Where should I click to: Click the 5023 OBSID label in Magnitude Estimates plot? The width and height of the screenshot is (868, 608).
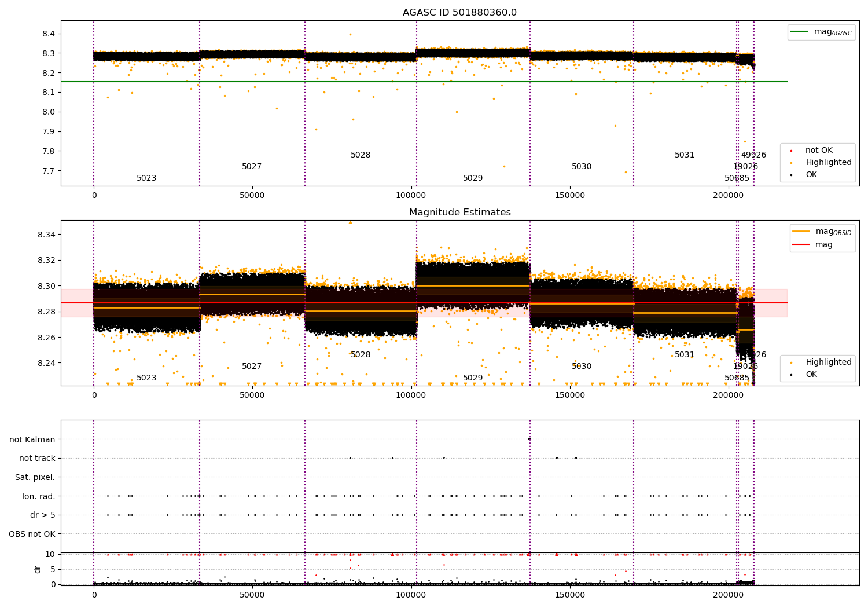[146, 378]
